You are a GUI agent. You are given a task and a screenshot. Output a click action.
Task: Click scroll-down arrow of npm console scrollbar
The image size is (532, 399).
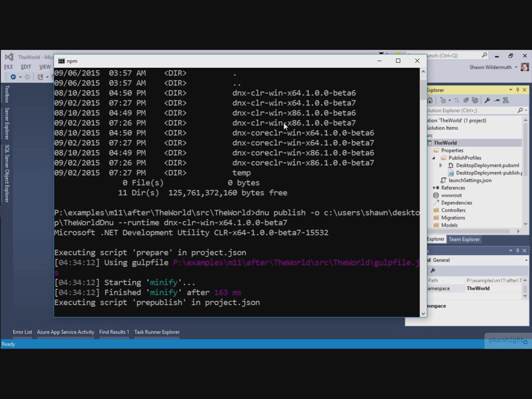point(423,314)
